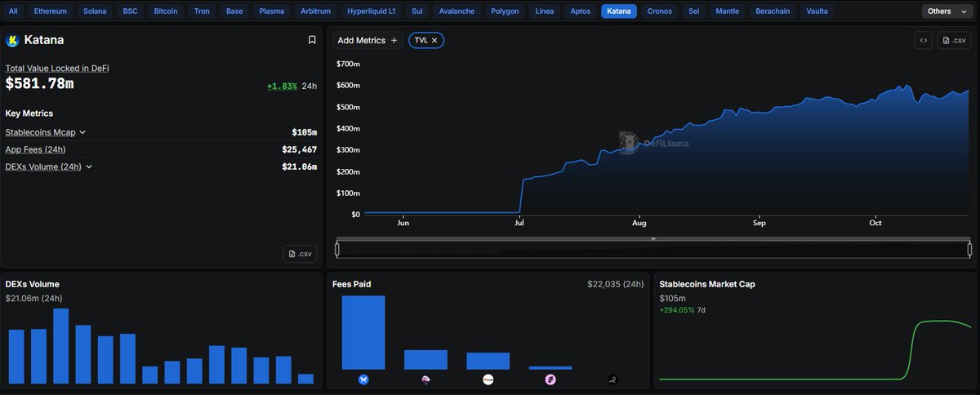Screen dimensions: 980x395
Task: Click Add Metrics plus button
Action: pyautogui.click(x=367, y=40)
